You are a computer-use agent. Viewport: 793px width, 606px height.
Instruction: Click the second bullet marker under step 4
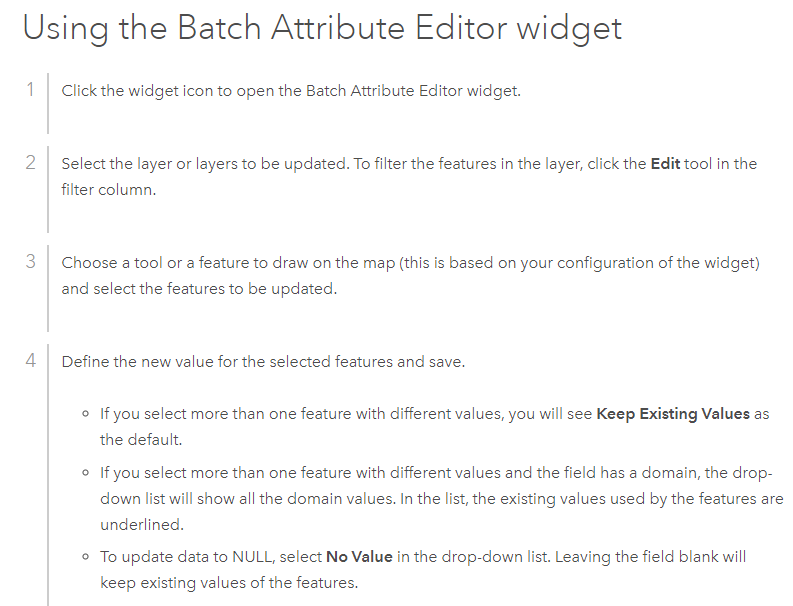(x=86, y=472)
